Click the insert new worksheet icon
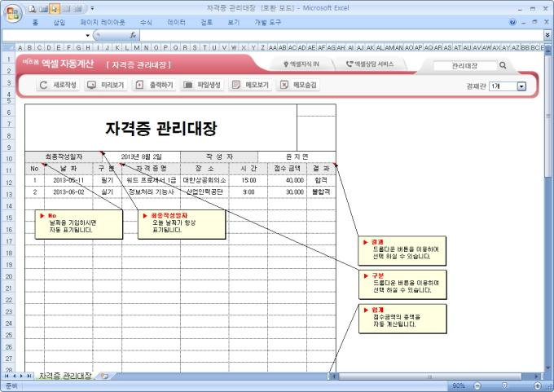This screenshot has width=554, height=392. click(x=104, y=376)
